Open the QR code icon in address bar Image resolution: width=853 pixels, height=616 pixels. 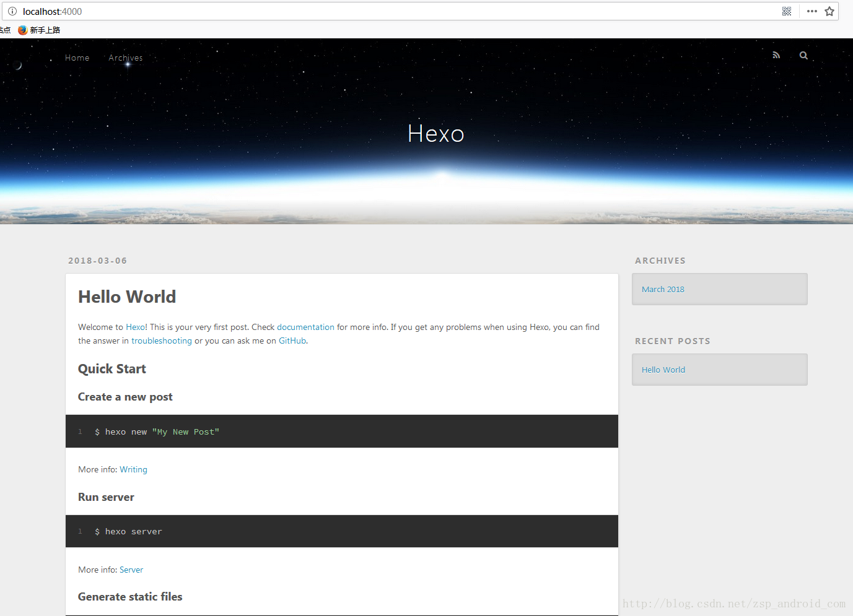coord(787,11)
